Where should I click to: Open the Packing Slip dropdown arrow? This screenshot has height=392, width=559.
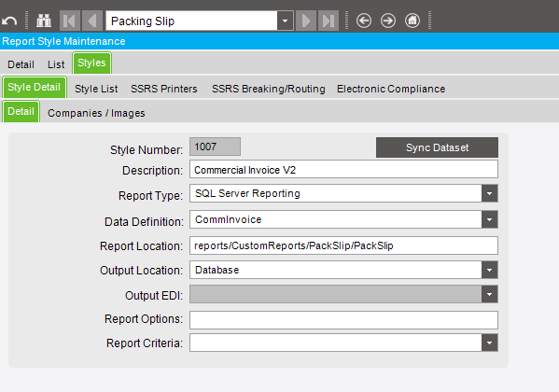click(x=286, y=21)
